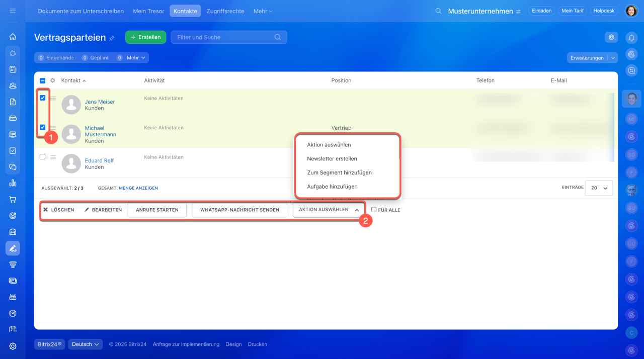Open the grid column settings gear icon
The width and height of the screenshot is (644, 359).
53,80
